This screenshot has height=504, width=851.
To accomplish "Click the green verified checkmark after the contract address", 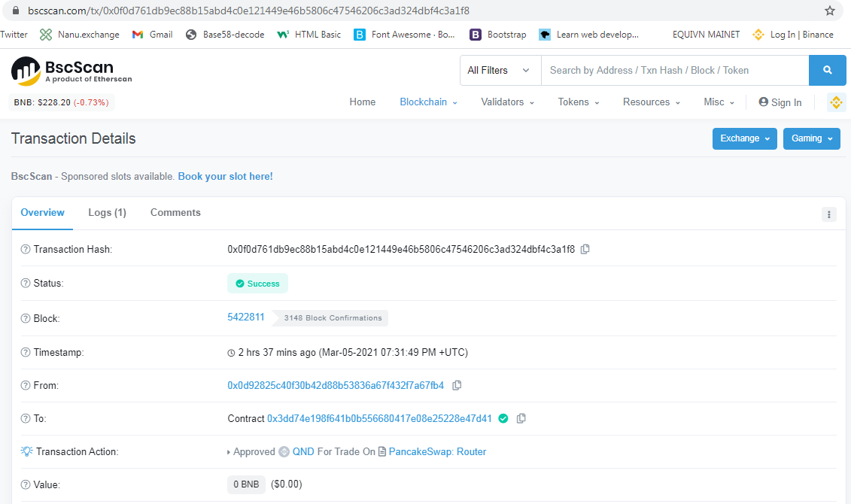I will (503, 418).
